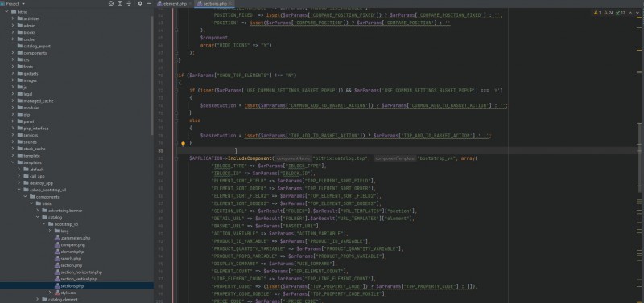Open .parameters.php file
The width and height of the screenshot is (644, 303).
(x=72, y=238)
